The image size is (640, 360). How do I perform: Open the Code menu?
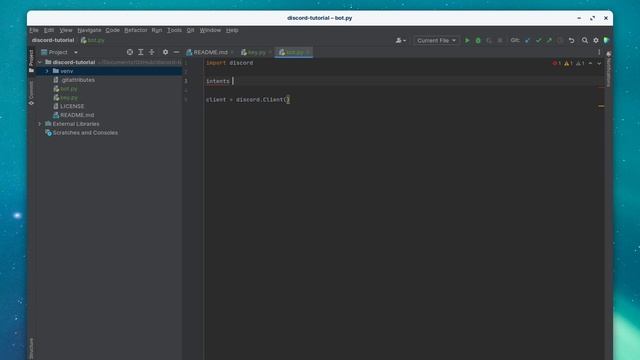[113, 30]
